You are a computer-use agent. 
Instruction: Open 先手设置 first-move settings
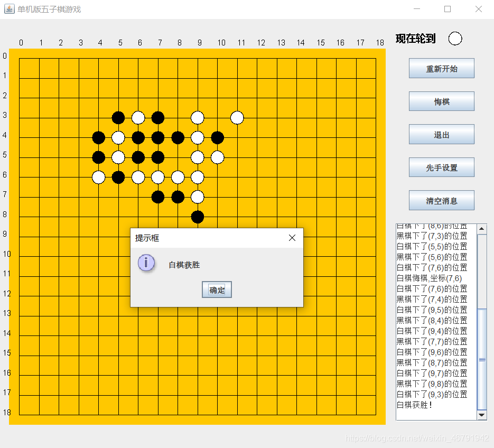[441, 167]
